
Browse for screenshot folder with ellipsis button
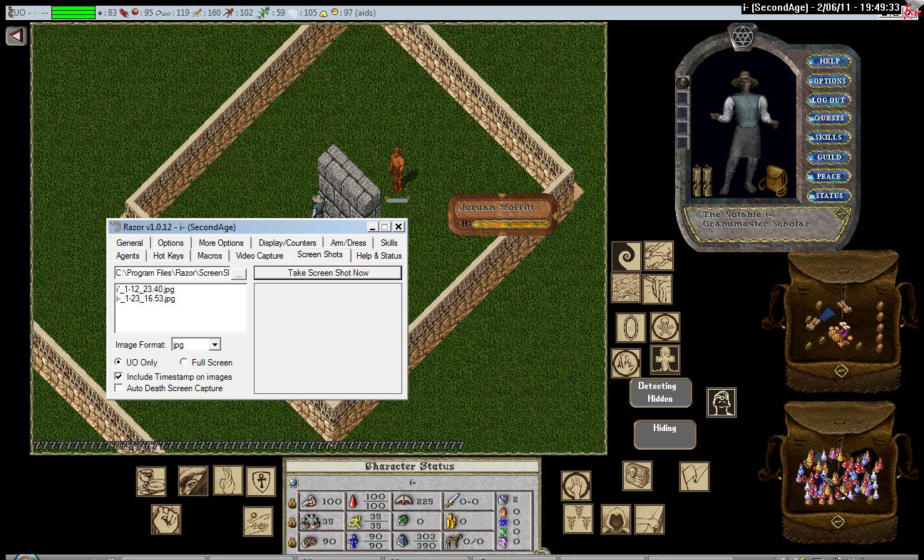click(239, 274)
